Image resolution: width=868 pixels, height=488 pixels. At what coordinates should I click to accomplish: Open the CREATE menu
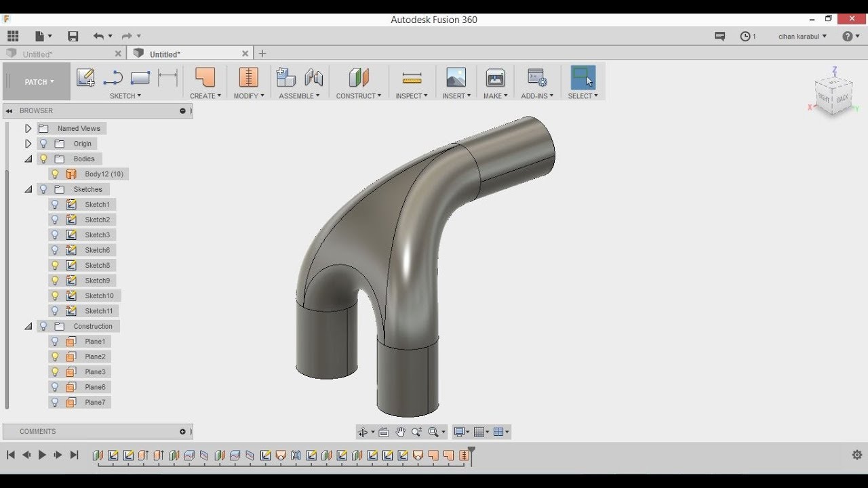[x=205, y=96]
